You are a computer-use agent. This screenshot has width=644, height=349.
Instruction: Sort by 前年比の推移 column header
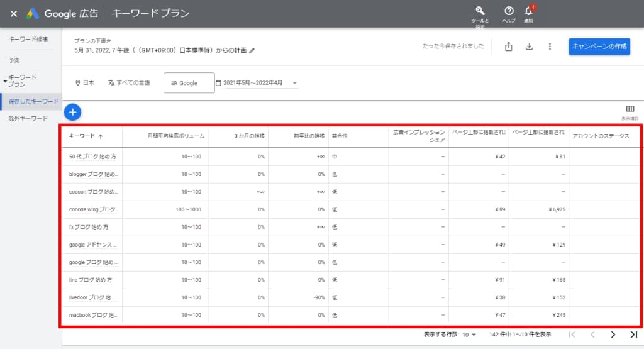click(309, 136)
